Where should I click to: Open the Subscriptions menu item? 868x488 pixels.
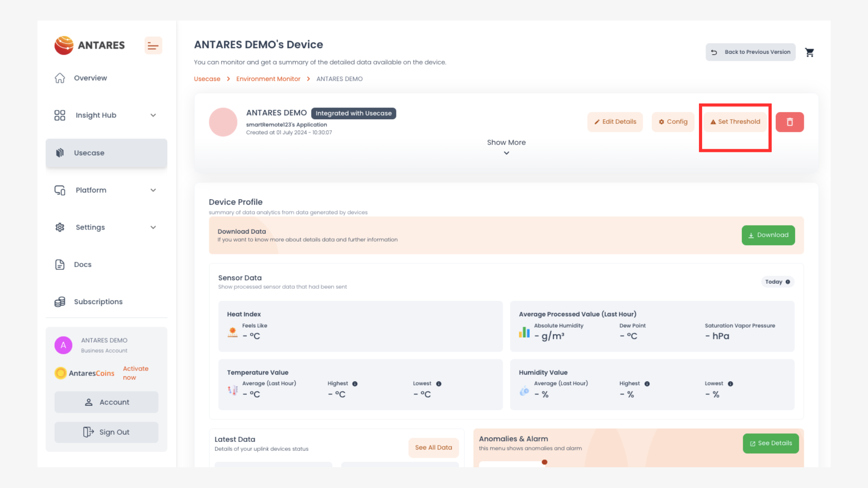(98, 302)
